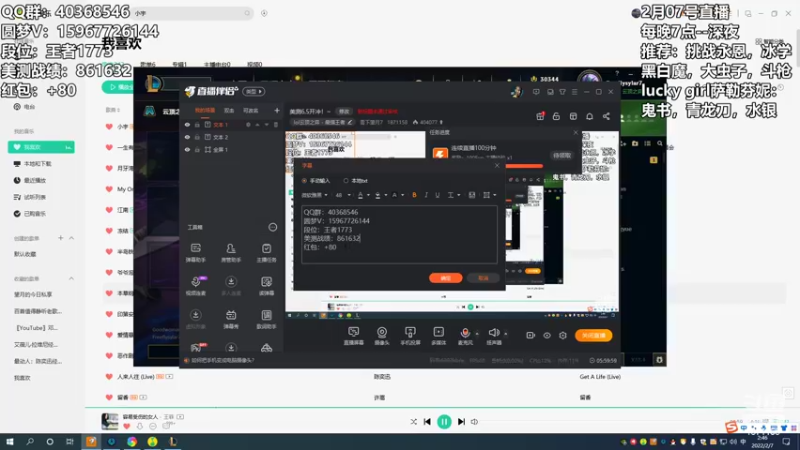Cancel subtitle dialog with 取消 button

tap(483, 278)
